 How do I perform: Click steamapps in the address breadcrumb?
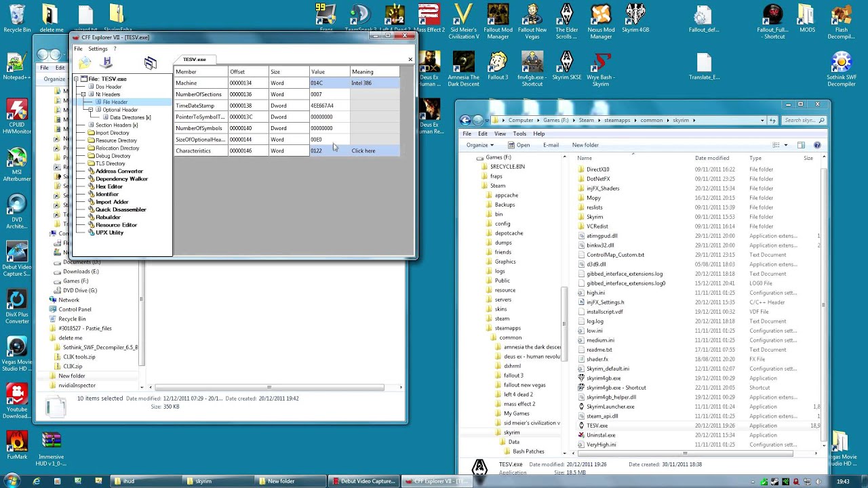617,120
